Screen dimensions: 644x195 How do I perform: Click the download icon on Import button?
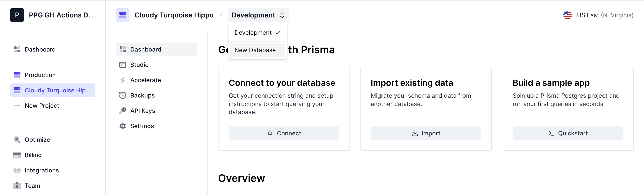(x=415, y=133)
